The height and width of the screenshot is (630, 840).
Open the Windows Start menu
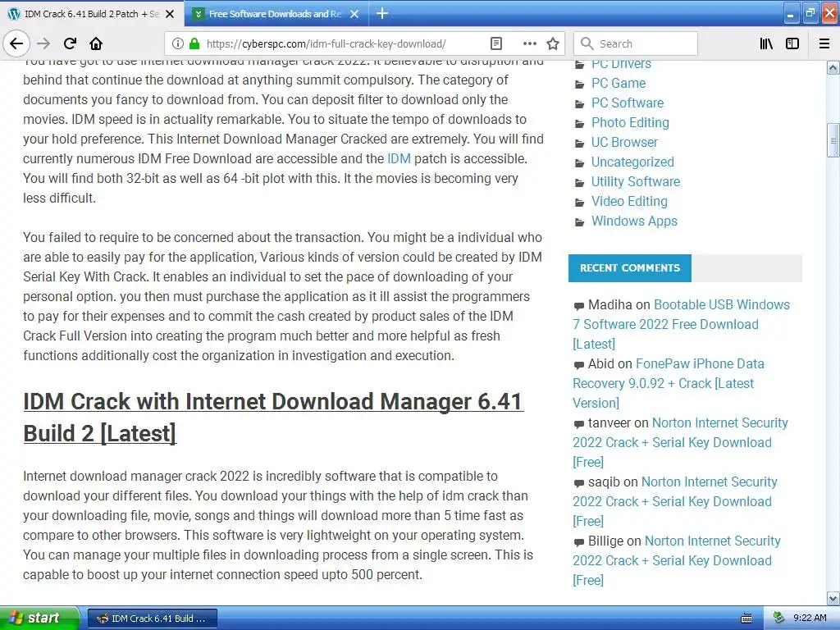pos(39,618)
